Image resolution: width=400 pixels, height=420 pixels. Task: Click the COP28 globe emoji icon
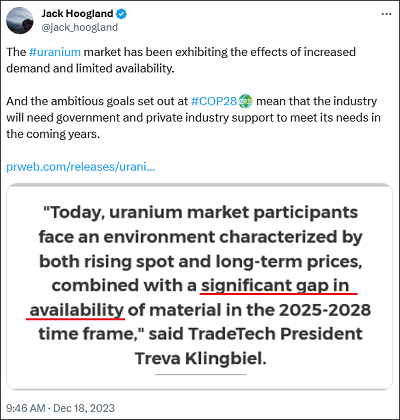coord(246,101)
